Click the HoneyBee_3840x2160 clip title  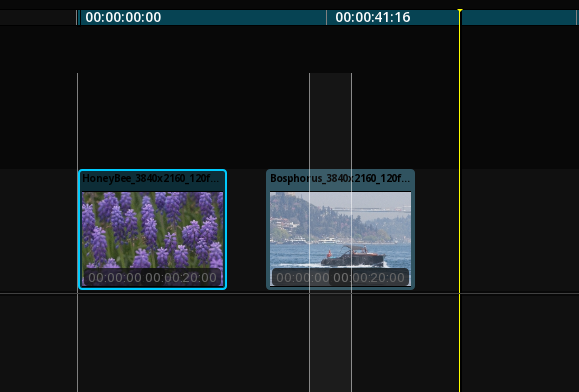tap(150, 179)
